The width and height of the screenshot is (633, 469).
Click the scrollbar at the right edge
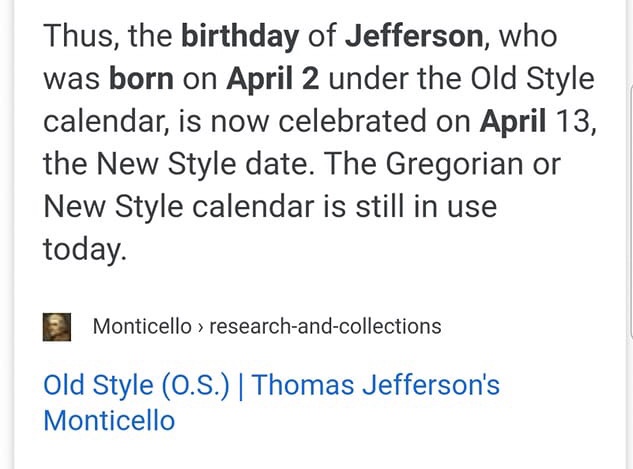tap(631, 210)
